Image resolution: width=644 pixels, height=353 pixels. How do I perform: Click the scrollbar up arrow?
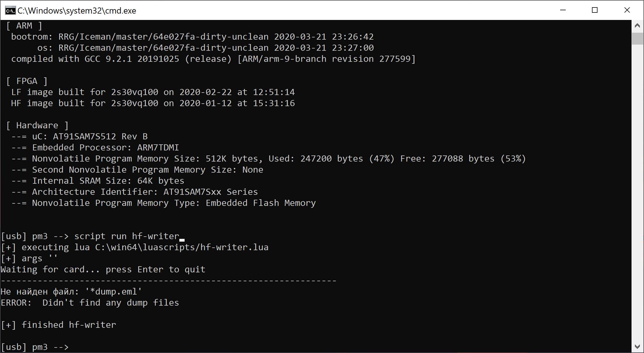(638, 25)
